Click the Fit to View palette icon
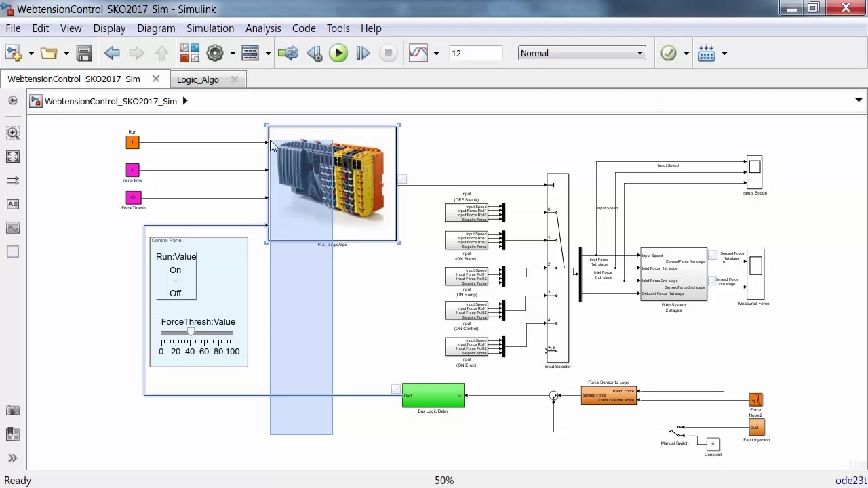Screen dimensions: 868x488 (13, 157)
